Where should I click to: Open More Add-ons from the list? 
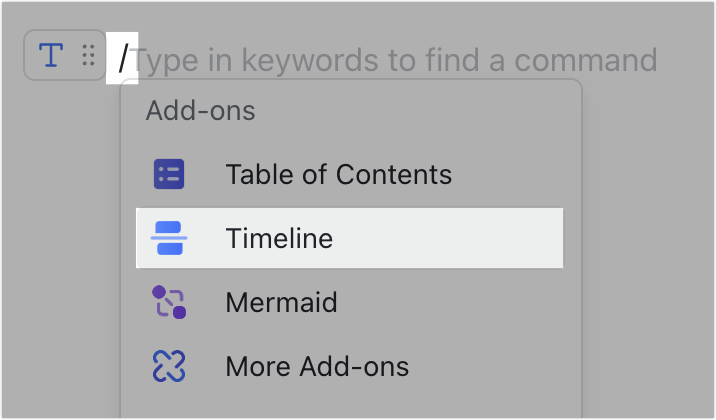click(x=317, y=366)
